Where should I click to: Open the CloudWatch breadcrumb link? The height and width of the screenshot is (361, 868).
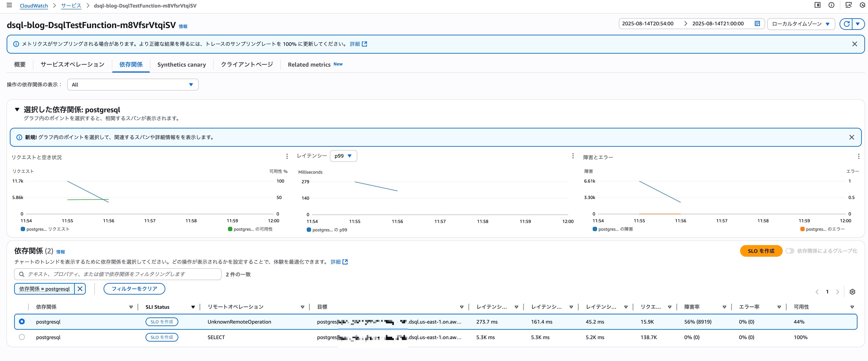pyautogui.click(x=34, y=6)
